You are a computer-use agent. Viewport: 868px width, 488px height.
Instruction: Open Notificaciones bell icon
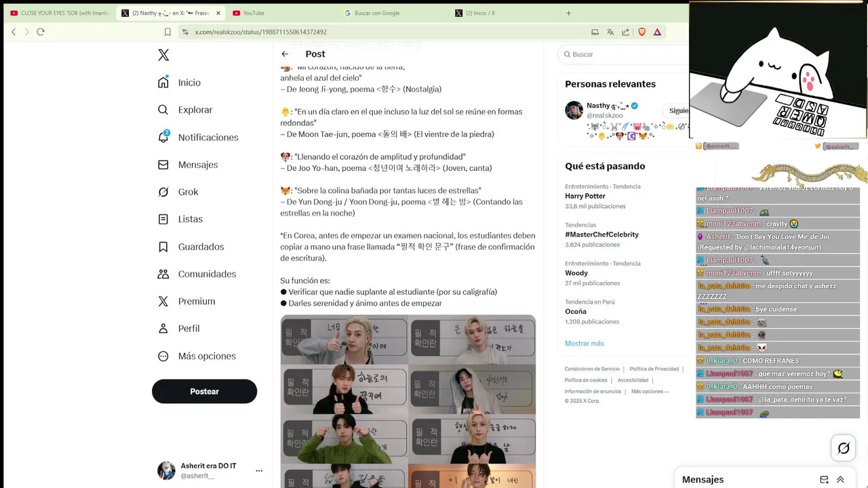point(163,137)
